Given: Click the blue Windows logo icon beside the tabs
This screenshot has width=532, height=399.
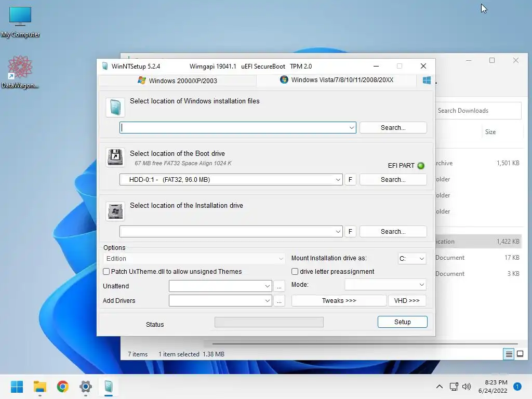Looking at the screenshot, I should tap(427, 81).
